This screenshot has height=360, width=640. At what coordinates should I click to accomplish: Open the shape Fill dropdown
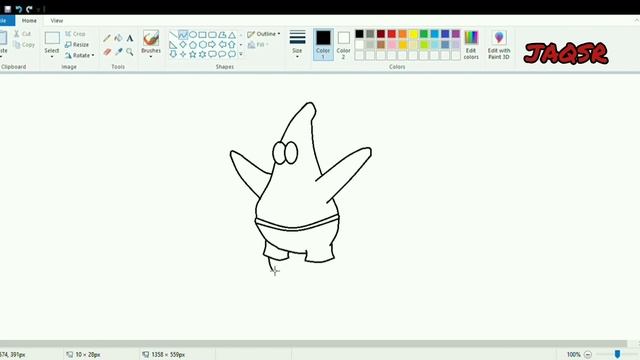pos(258,44)
